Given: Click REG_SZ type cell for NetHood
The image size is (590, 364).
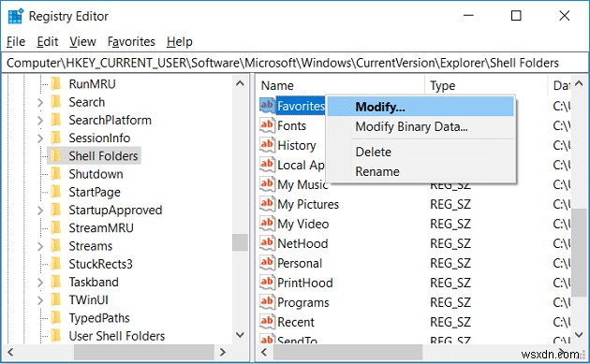Looking at the screenshot, I should (x=450, y=243).
